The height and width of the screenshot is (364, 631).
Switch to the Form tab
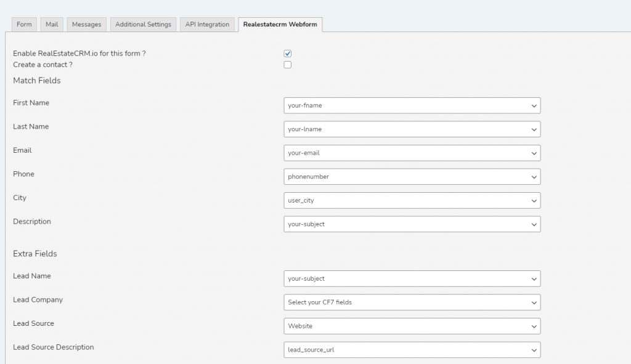[x=24, y=25]
